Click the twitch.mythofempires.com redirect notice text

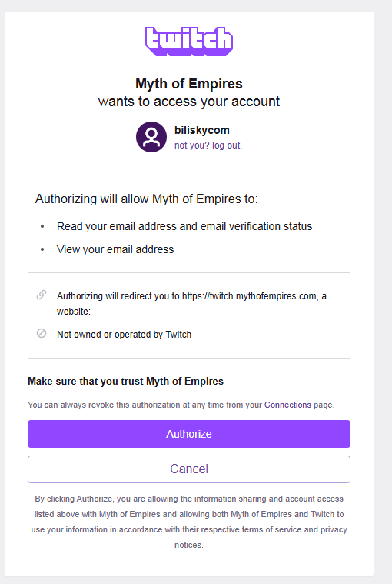pyautogui.click(x=191, y=304)
